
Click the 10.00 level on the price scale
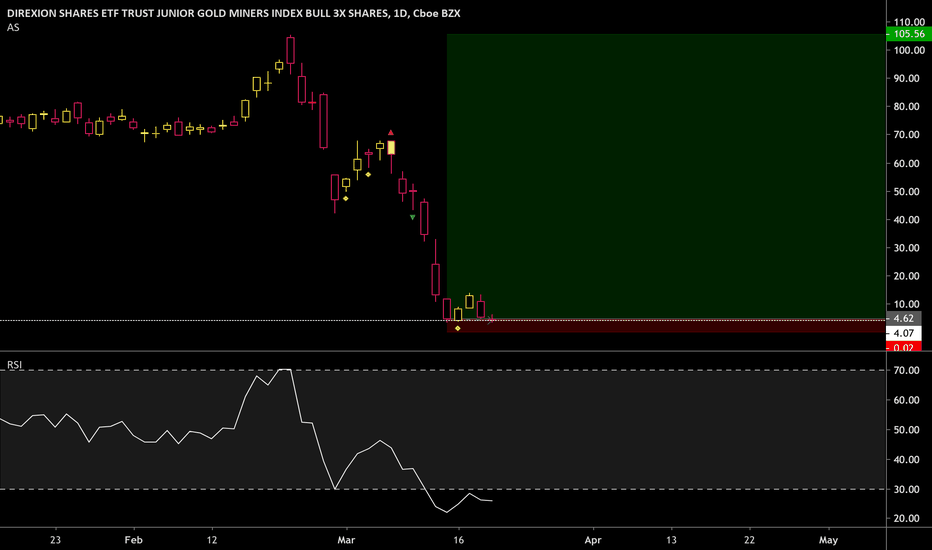pyautogui.click(x=906, y=304)
